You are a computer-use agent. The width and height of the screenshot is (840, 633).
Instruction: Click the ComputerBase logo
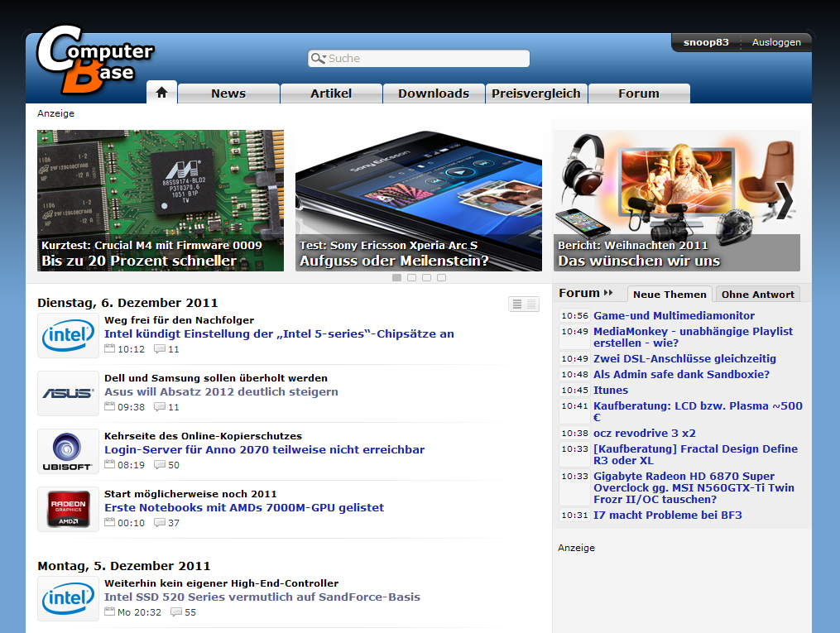[x=95, y=60]
